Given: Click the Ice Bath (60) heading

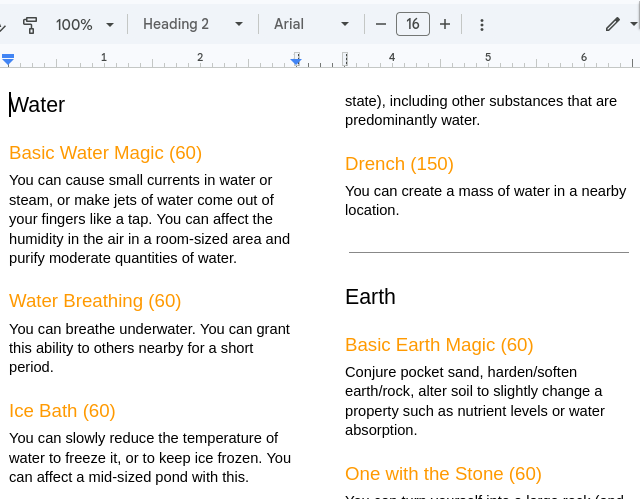Looking at the screenshot, I should tap(62, 411).
